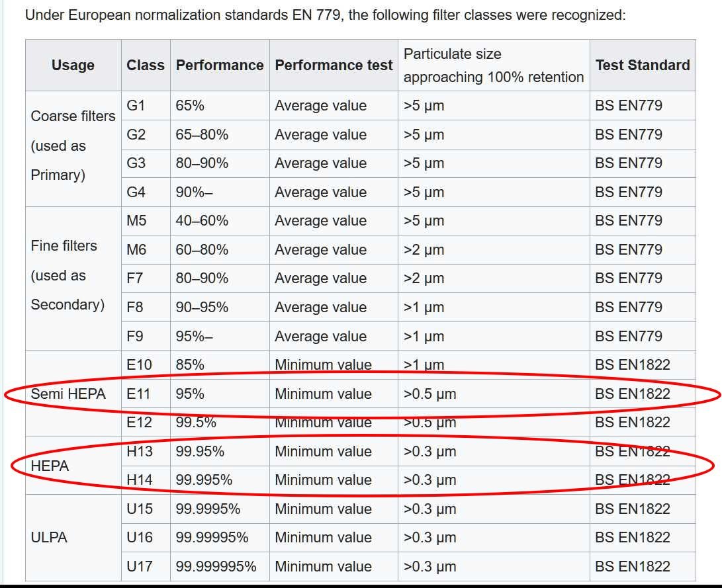The height and width of the screenshot is (588, 722).
Task: Click the E11 class cell
Action: pos(138,394)
